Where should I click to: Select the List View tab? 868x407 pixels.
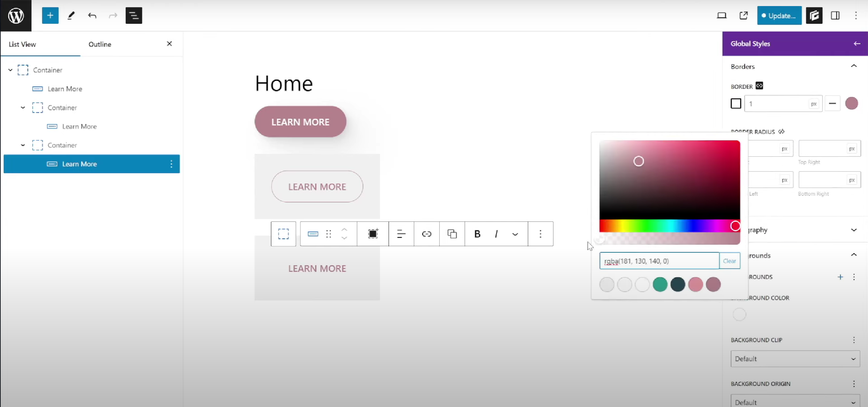click(22, 44)
